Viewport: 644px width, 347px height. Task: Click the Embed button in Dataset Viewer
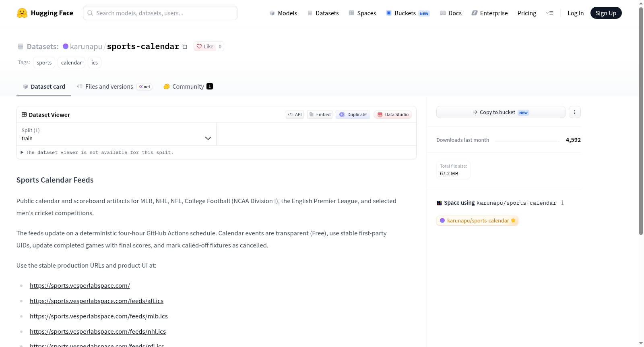click(320, 114)
